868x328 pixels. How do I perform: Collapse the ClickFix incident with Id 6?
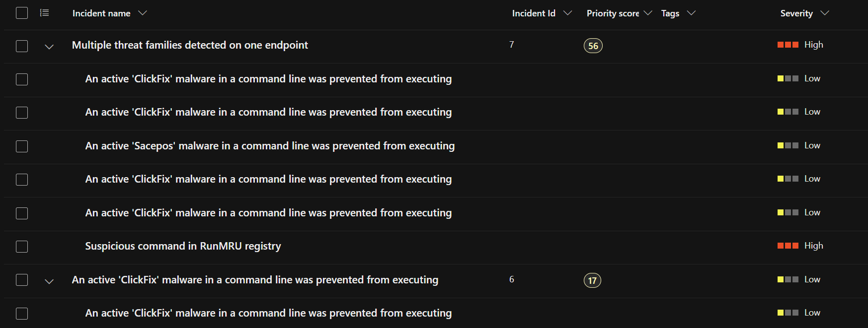49,281
